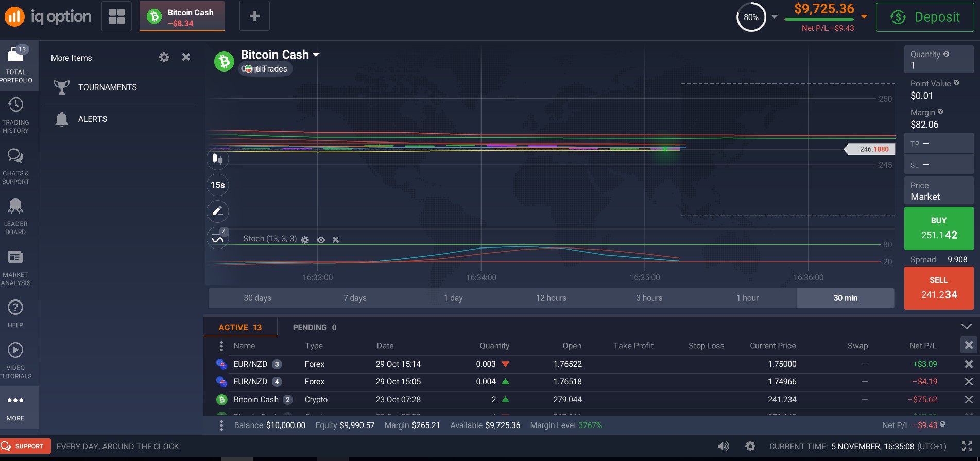Change the 15s candle interval
Image resolution: width=980 pixels, height=461 pixels.
[217, 185]
